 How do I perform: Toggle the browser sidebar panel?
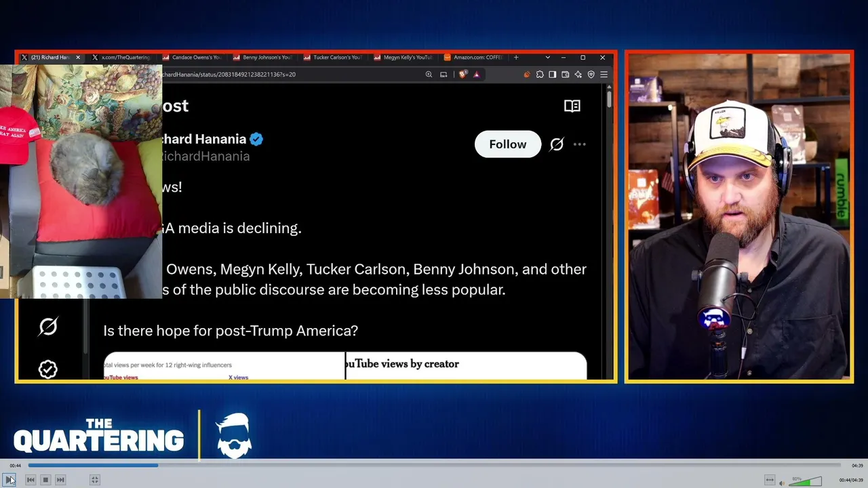[x=553, y=75]
